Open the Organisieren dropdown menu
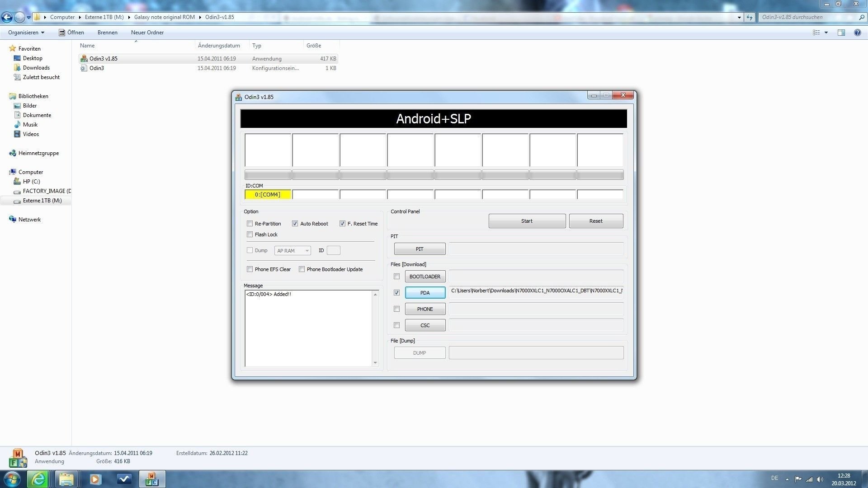The image size is (868, 488). coord(26,33)
